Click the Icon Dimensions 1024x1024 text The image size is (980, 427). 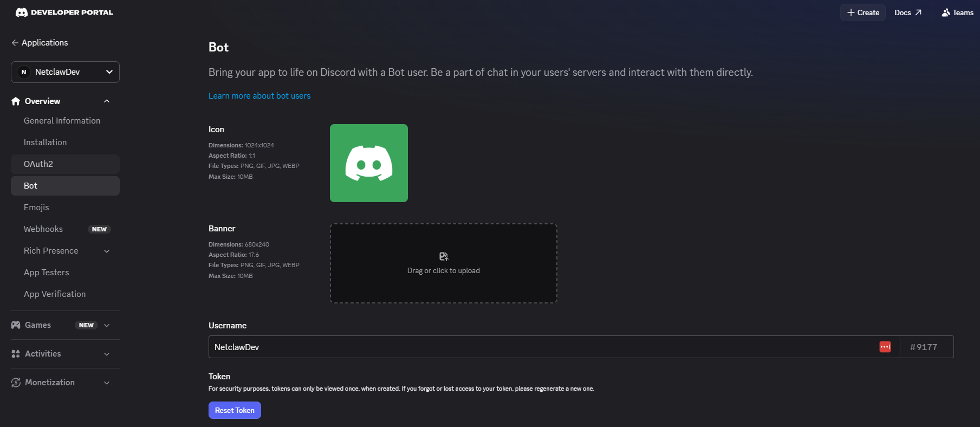(x=241, y=145)
